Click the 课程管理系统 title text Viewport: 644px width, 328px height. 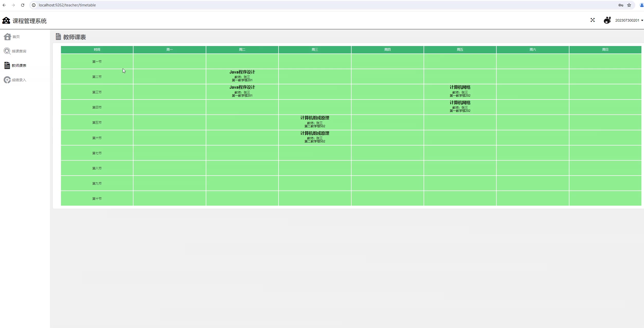[x=30, y=21]
